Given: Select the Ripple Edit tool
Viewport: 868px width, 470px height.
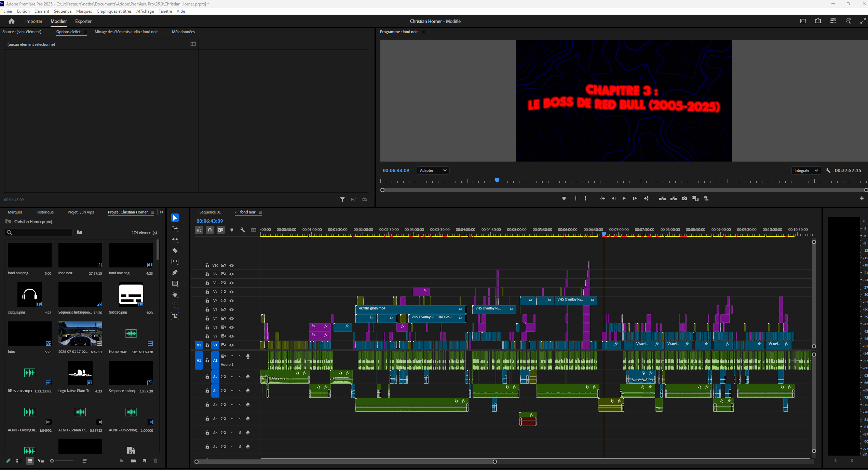Looking at the screenshot, I should point(175,240).
